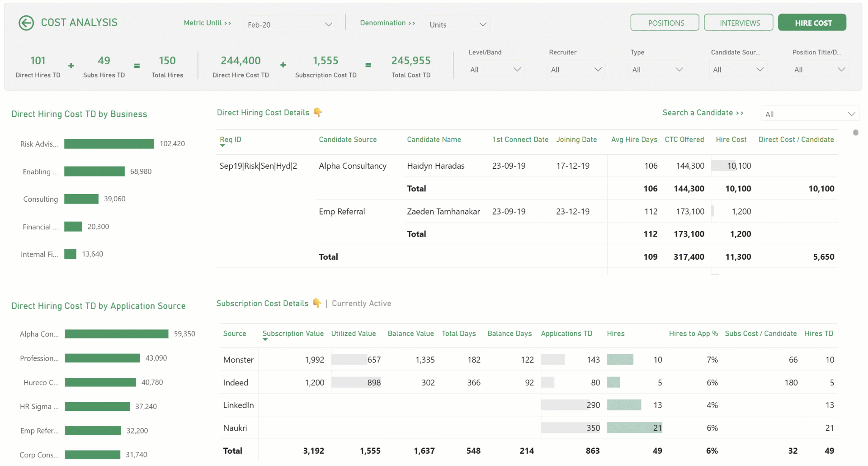Sort by Balance Value column header
The height and width of the screenshot is (466, 868).
[x=410, y=333]
